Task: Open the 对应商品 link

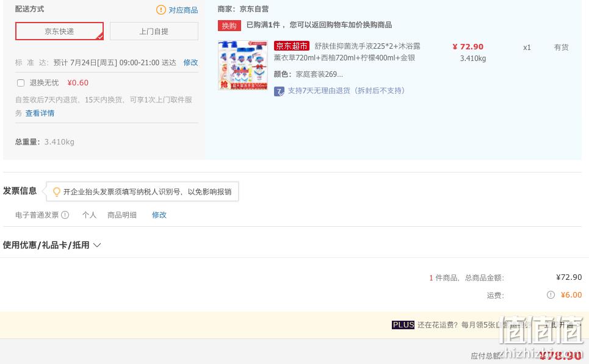Action: pos(183,10)
